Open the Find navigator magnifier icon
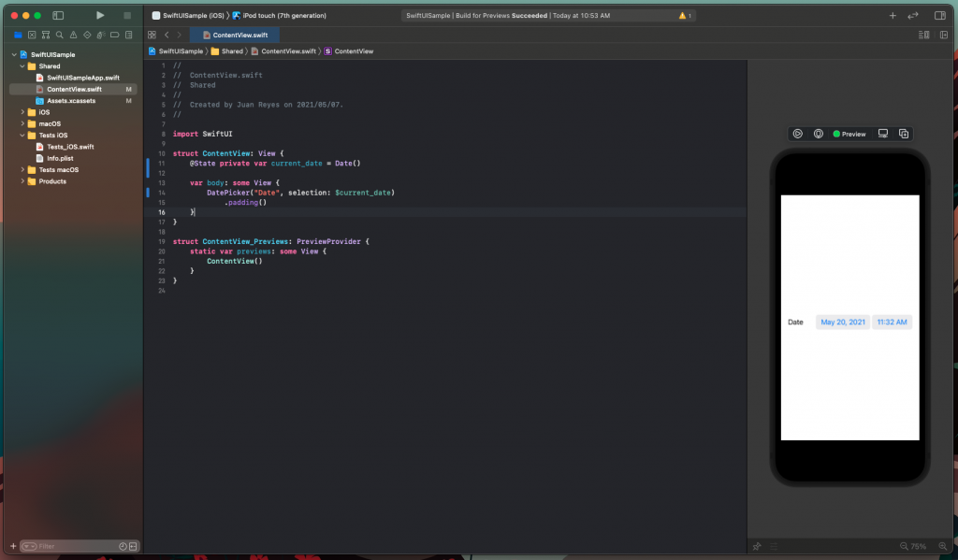Screen dimensions: 958x560 [x=60, y=35]
